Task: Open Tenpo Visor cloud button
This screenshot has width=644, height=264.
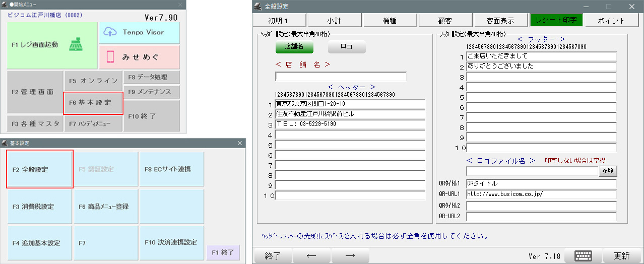Action: click(139, 32)
